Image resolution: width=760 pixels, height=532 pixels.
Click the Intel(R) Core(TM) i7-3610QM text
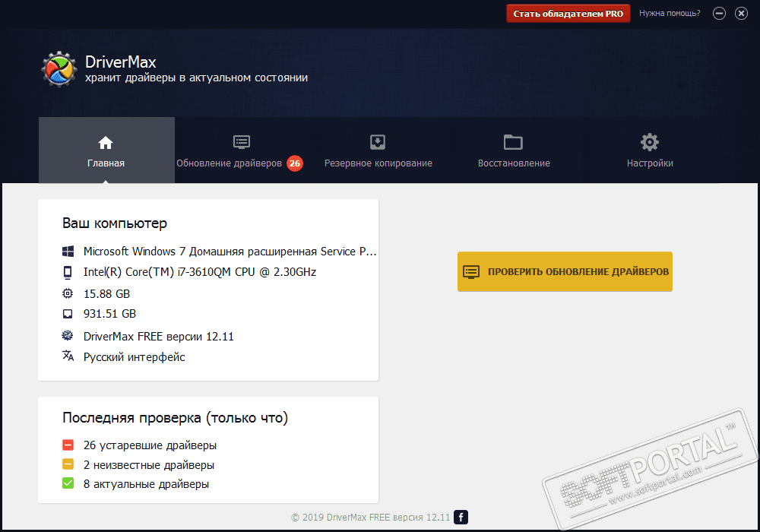click(200, 272)
